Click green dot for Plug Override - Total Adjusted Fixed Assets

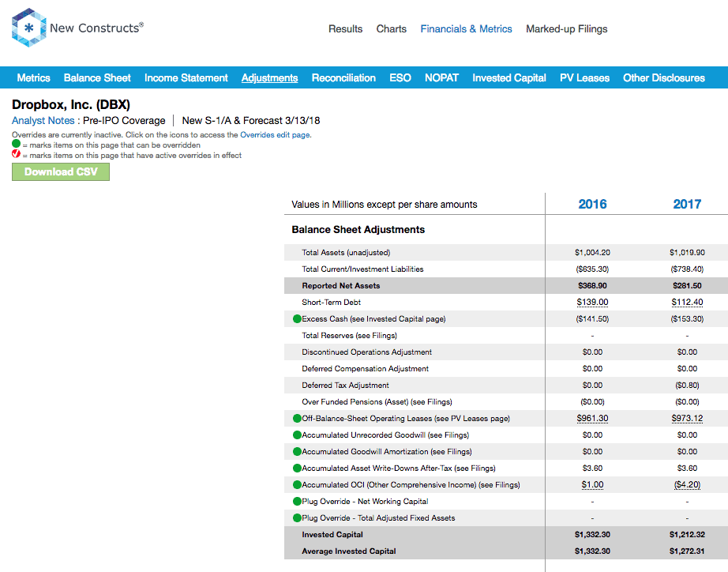click(x=297, y=517)
